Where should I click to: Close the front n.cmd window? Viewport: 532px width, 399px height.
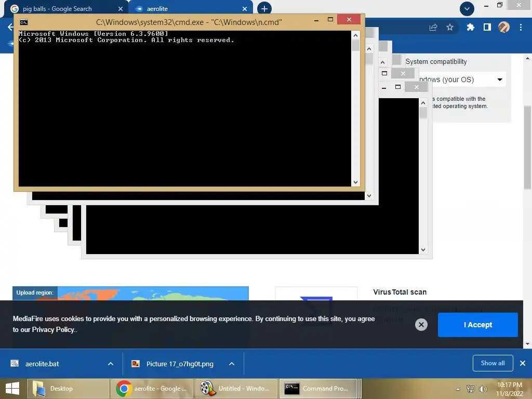349,19
